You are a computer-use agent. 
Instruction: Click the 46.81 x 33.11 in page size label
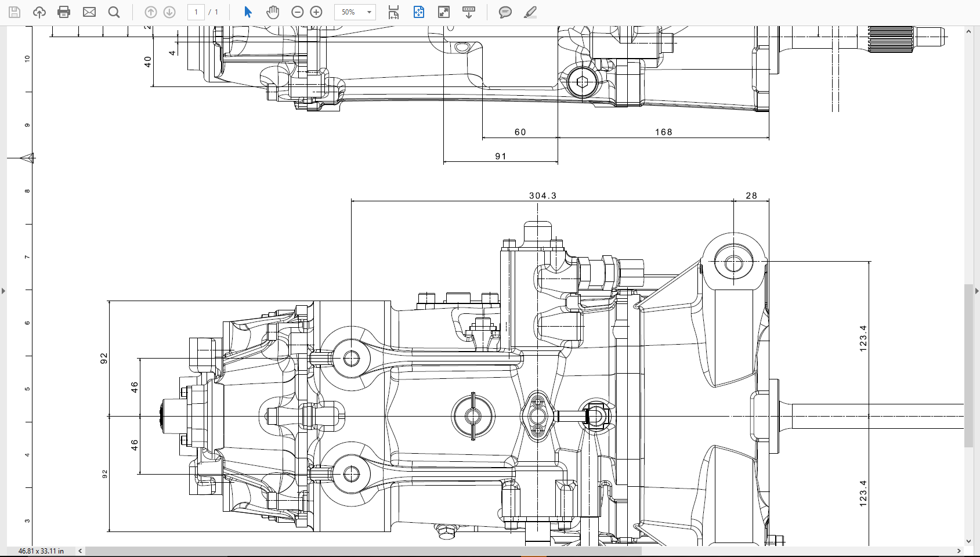(x=41, y=551)
